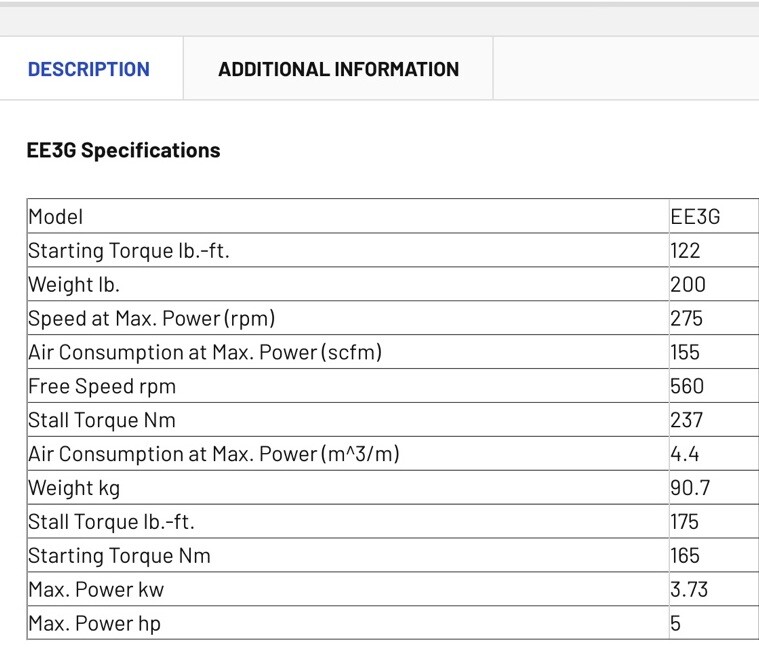Switch to the Description tab
The height and width of the screenshot is (664, 759).
[x=89, y=69]
